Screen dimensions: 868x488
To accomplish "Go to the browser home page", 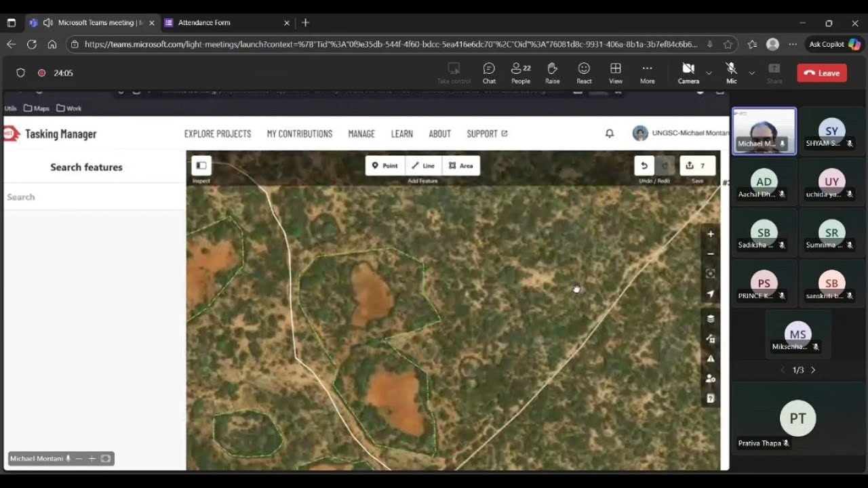I will tap(52, 44).
